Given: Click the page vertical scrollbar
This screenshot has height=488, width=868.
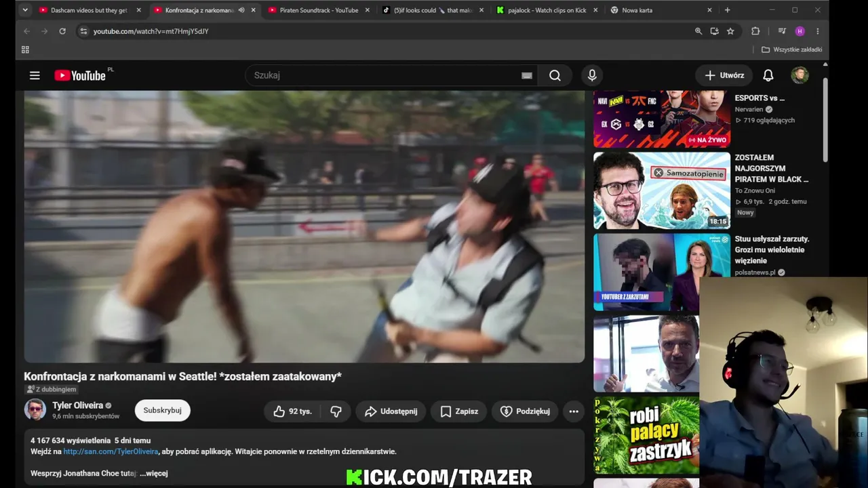Looking at the screenshot, I should [825, 119].
